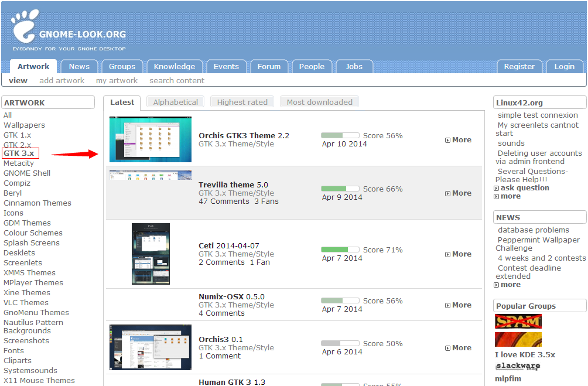This screenshot has width=588, height=386.
Task: Sort by Most downloaded tab
Action: (320, 102)
